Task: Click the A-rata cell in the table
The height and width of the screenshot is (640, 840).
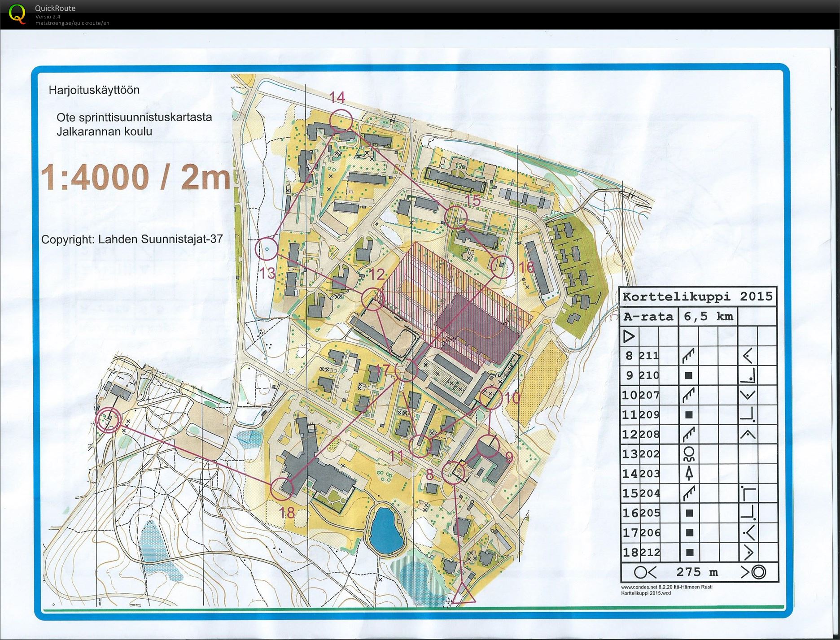Action: [x=648, y=317]
